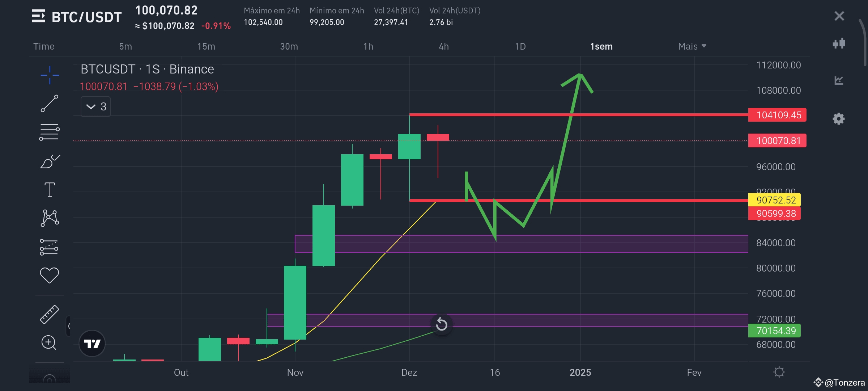Open the BTC/USDT pair list menu

click(39, 16)
